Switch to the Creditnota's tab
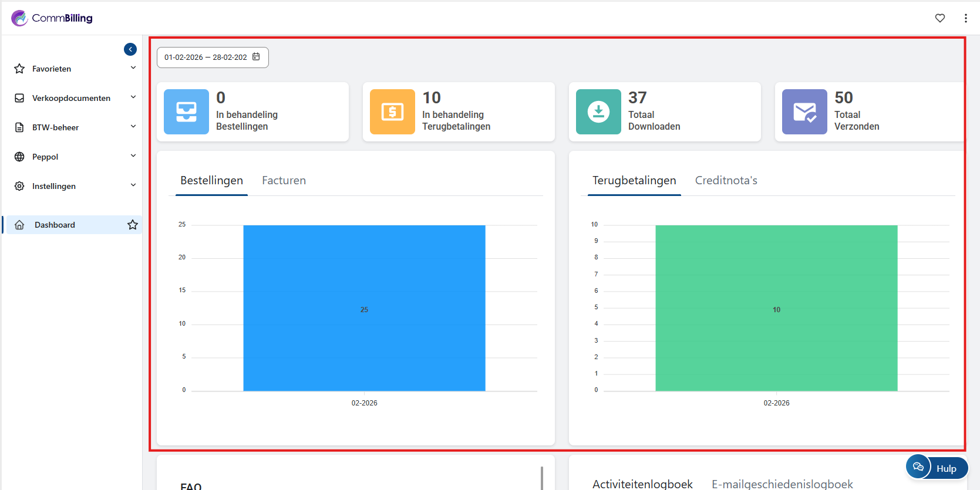Viewport: 980px width, 490px height. pyautogui.click(x=726, y=181)
